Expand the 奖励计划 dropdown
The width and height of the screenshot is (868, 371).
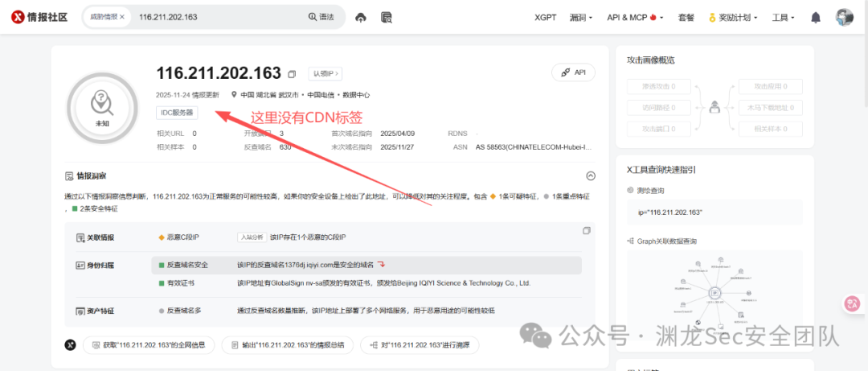pos(733,17)
